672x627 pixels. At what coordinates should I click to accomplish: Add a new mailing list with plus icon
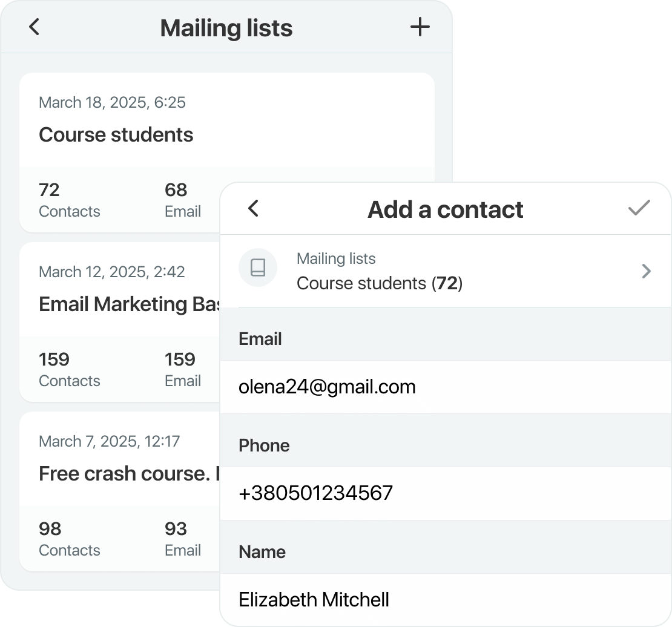[420, 27]
